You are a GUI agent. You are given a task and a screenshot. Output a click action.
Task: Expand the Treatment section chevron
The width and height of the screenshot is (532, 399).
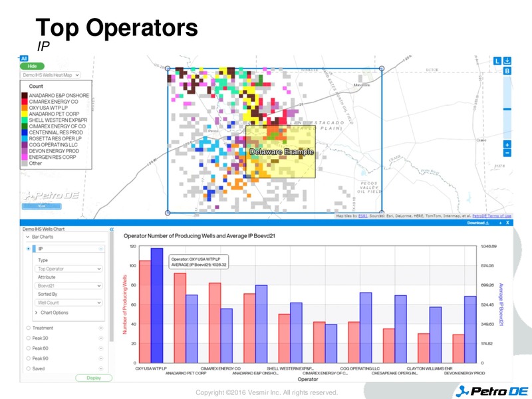pos(101,328)
